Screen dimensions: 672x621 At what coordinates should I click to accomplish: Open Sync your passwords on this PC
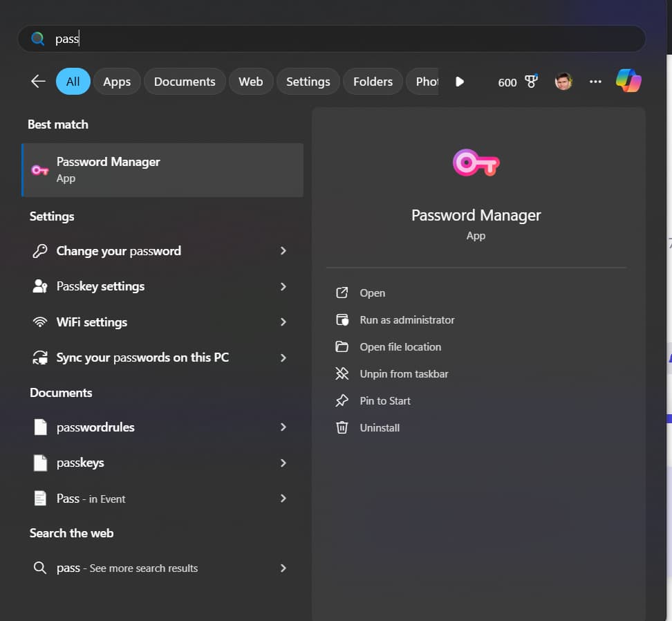click(x=162, y=358)
